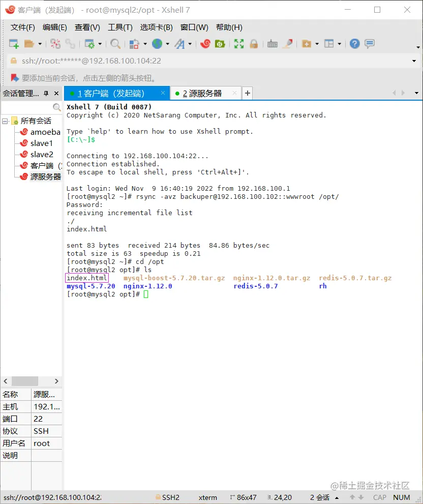The height and width of the screenshot is (504, 423).
Task: Expand the transfer folder dropdown arrow
Action: 317,44
